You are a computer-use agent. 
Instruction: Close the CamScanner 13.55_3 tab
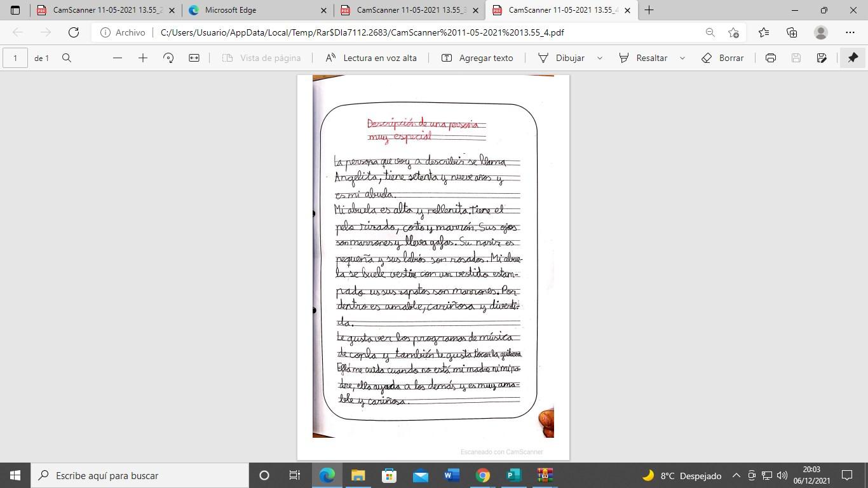tap(475, 10)
